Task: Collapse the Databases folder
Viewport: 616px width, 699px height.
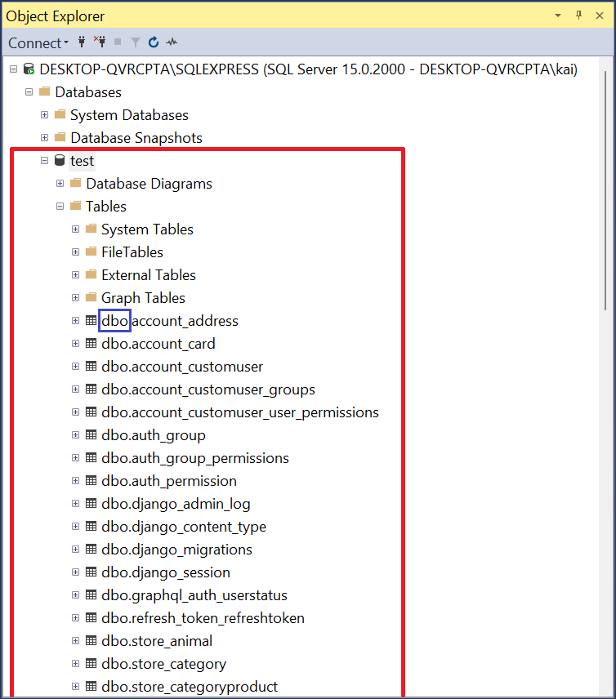Action: 29,91
